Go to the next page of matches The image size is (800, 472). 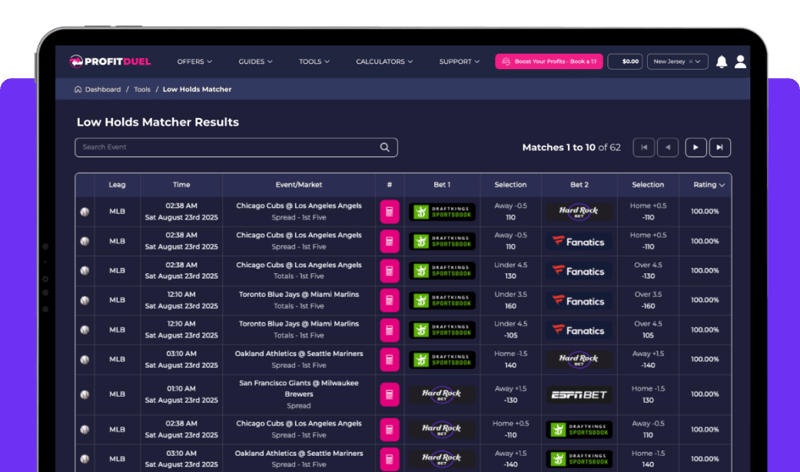(695, 147)
